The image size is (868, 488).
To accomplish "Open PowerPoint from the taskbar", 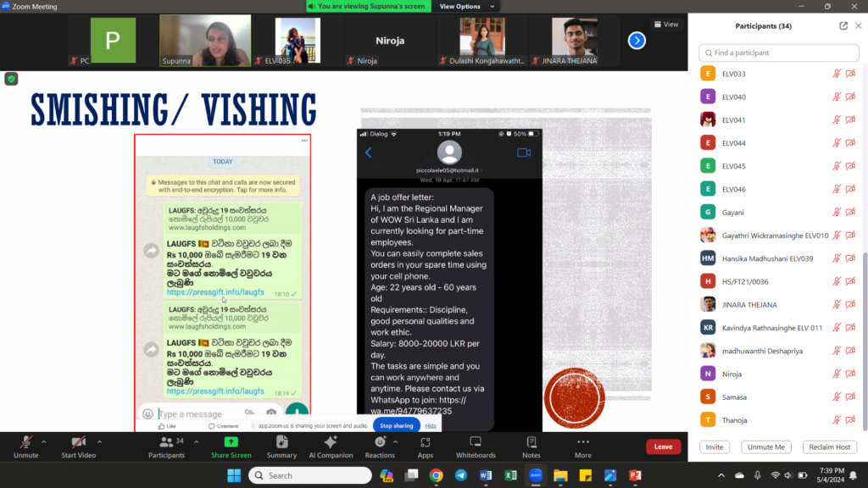I will point(635,475).
